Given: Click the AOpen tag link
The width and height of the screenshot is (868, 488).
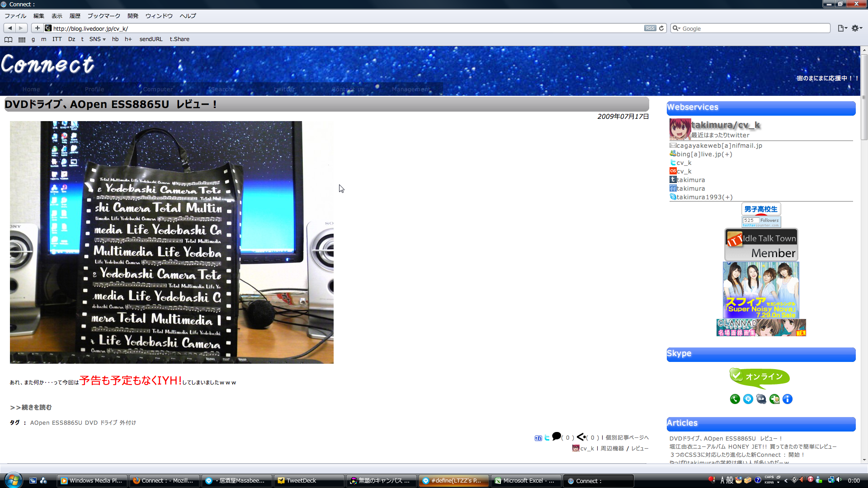Looking at the screenshot, I should pos(40,422).
